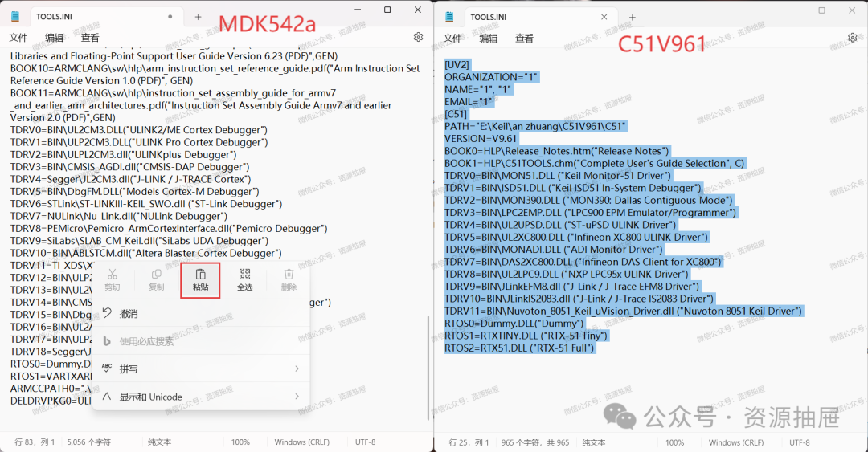
Task: Click RTOS1=RTXTINY.DLL line in right window
Action: pos(526,336)
